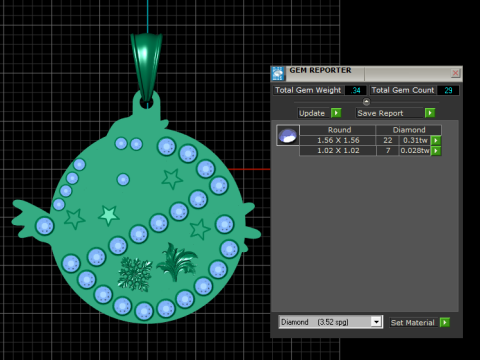Click the Set Material button
The width and height of the screenshot is (480, 360).
[413, 323]
